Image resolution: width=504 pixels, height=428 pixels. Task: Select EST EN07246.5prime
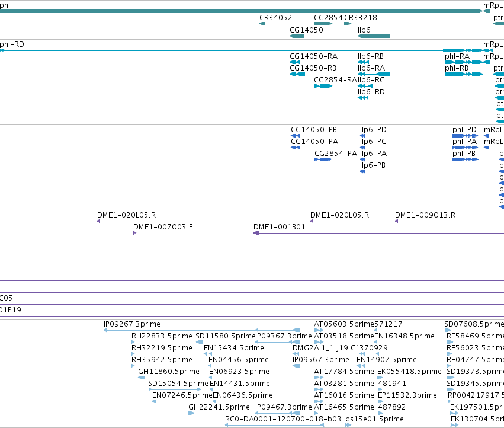pyautogui.click(x=155, y=401)
